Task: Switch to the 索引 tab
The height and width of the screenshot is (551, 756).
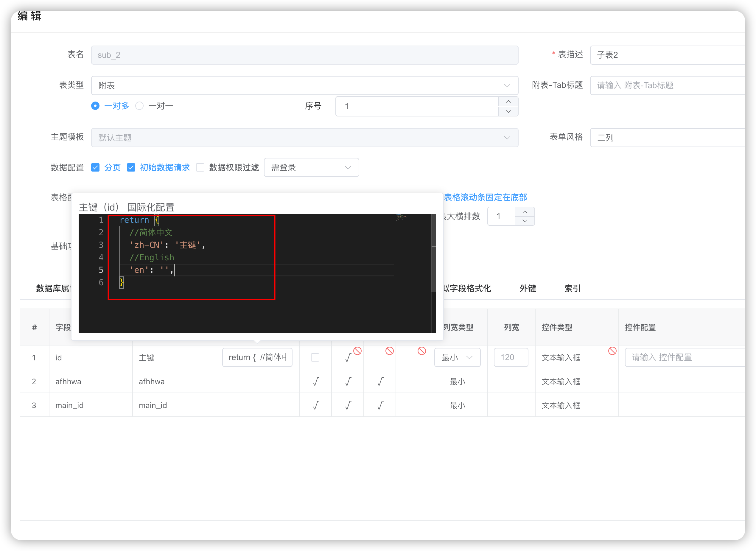Action: click(x=572, y=289)
